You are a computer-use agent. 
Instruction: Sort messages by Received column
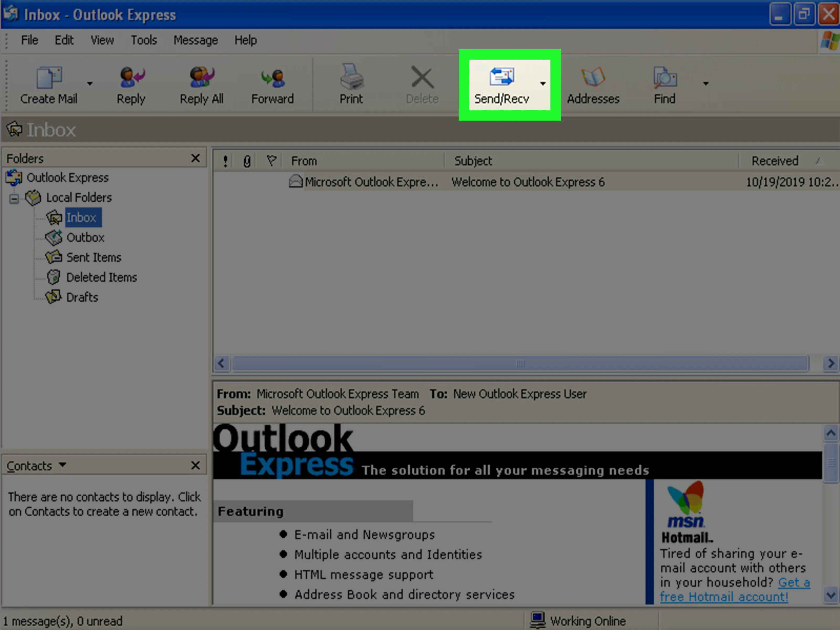789,161
